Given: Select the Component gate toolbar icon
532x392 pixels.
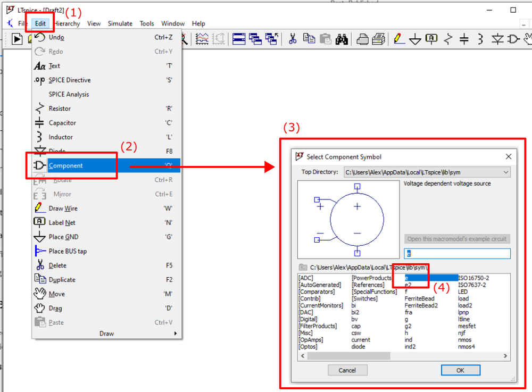Looking at the screenshot, I should click(513, 39).
